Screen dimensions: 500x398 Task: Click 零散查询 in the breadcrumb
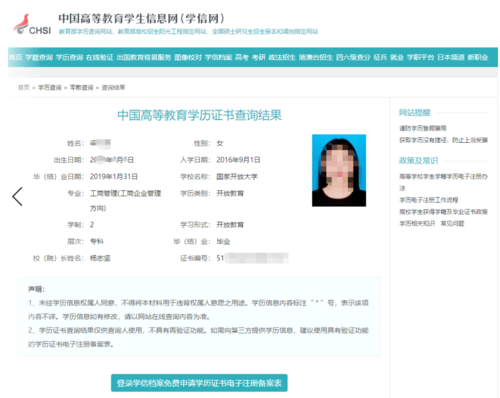point(82,88)
